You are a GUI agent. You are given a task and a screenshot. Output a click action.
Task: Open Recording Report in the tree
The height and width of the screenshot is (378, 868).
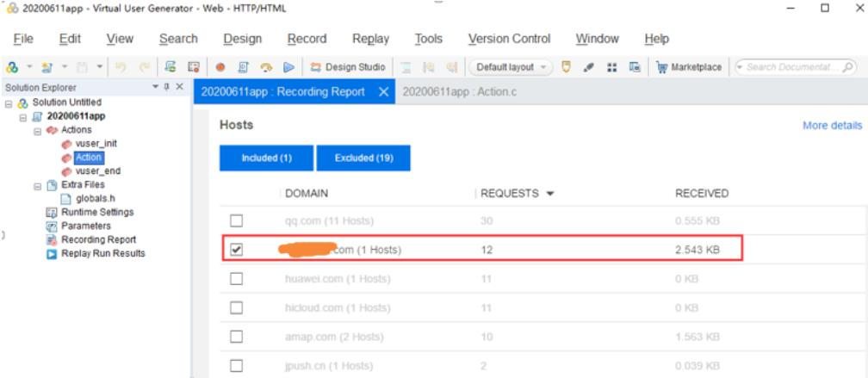pyautogui.click(x=98, y=239)
